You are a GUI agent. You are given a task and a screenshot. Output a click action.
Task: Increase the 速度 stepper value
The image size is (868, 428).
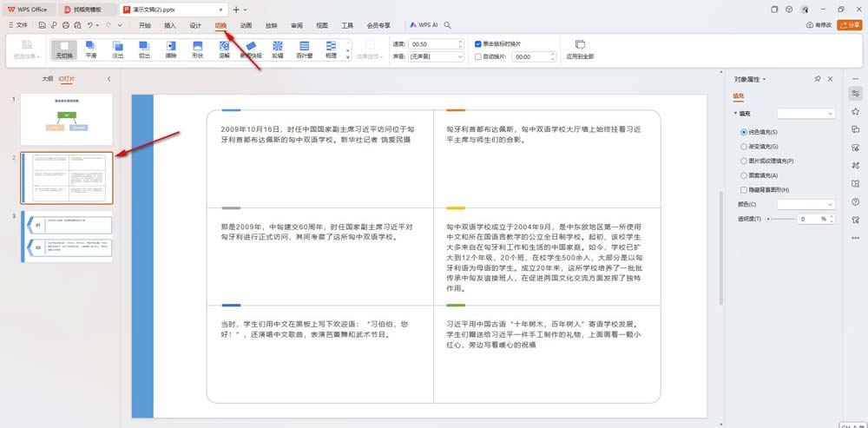point(461,42)
